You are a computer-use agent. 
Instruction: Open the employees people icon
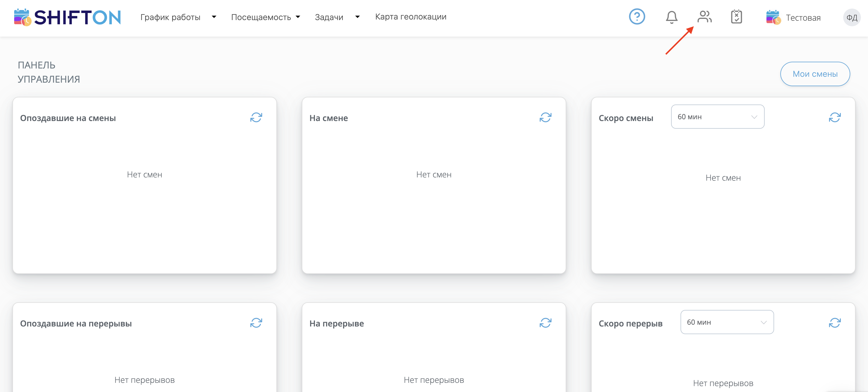click(x=704, y=17)
